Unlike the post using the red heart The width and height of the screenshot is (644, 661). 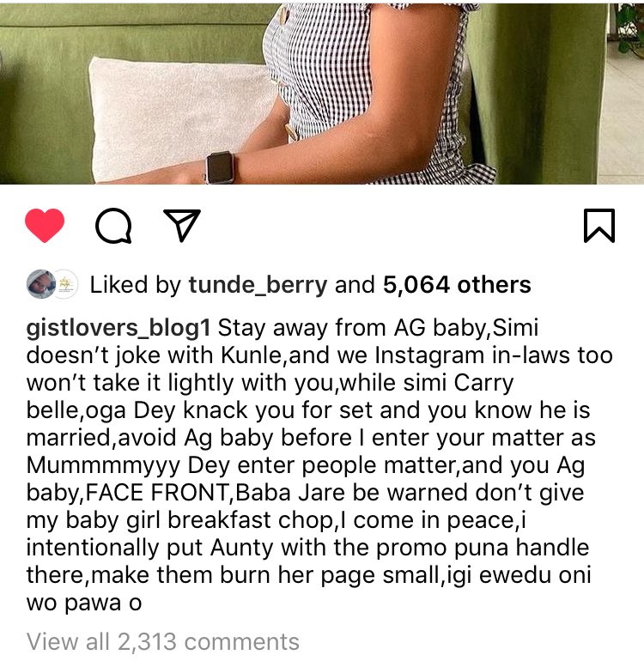click(x=45, y=225)
